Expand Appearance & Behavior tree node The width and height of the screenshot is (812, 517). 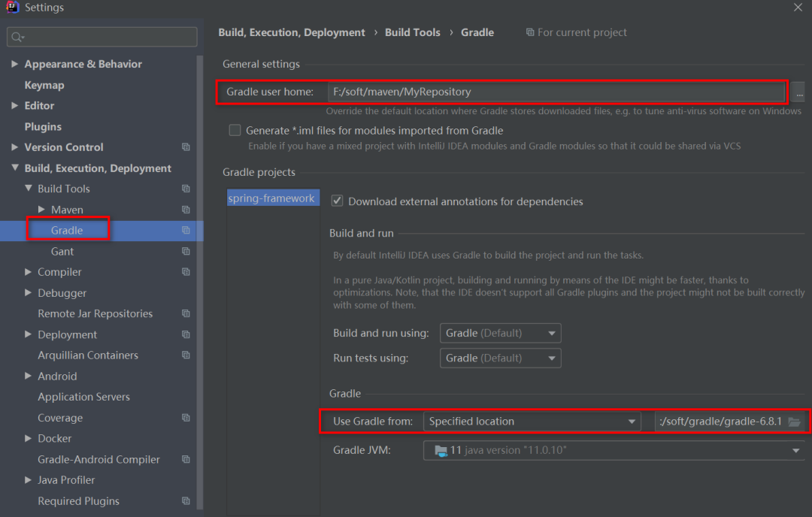(14, 64)
